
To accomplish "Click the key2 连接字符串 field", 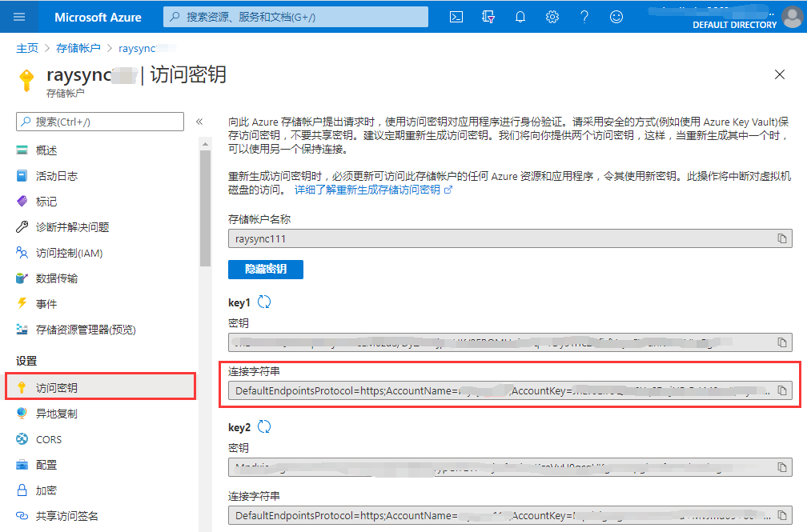I will pos(510,515).
